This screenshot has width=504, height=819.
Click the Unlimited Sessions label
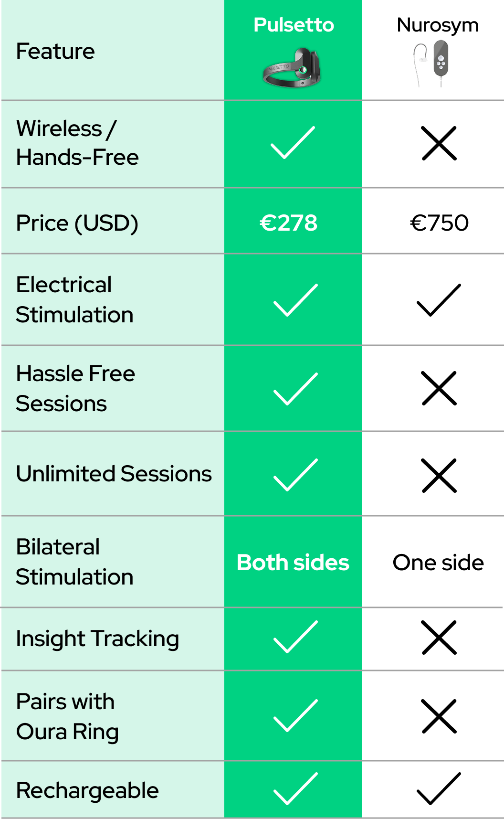(114, 474)
